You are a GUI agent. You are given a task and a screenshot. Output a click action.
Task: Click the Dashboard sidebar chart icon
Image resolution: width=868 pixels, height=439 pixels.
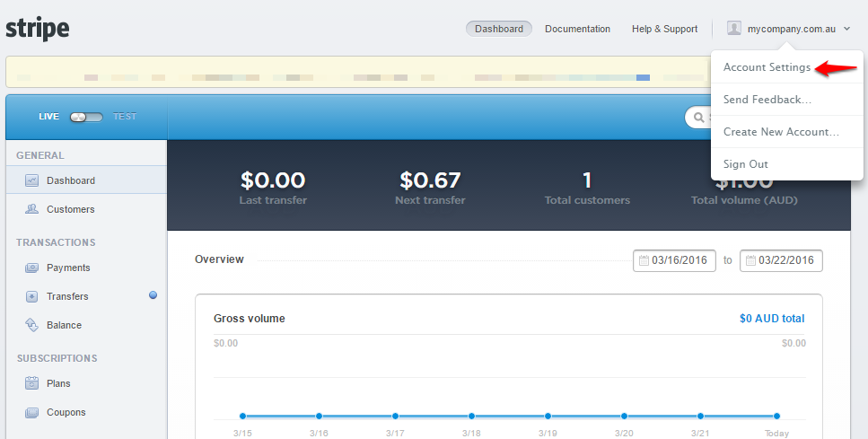(x=31, y=180)
